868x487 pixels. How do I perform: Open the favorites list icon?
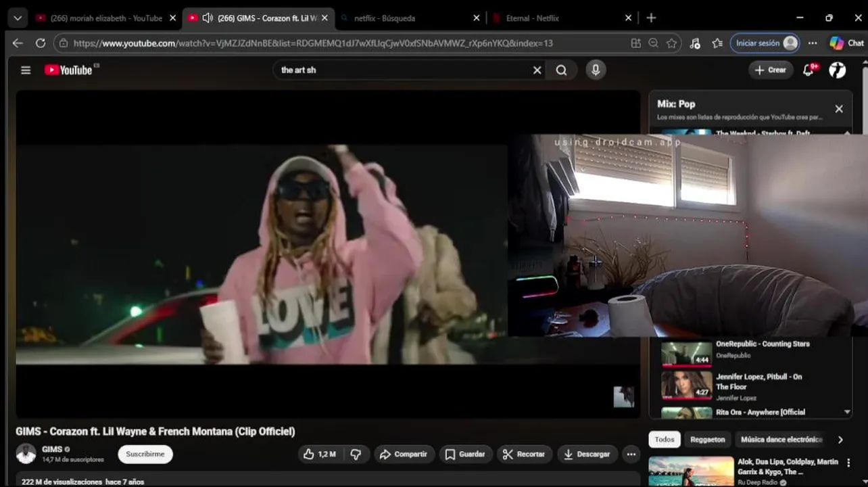[x=717, y=43]
